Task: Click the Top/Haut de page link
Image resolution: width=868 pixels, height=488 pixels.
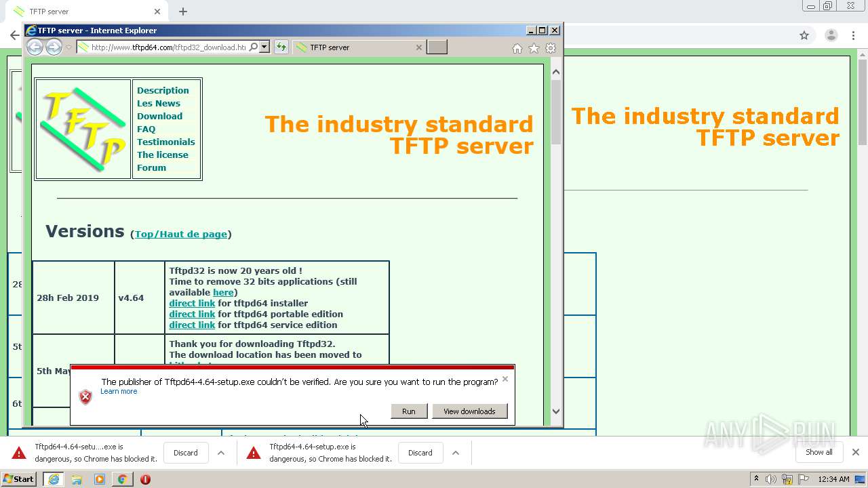Action: pos(181,234)
